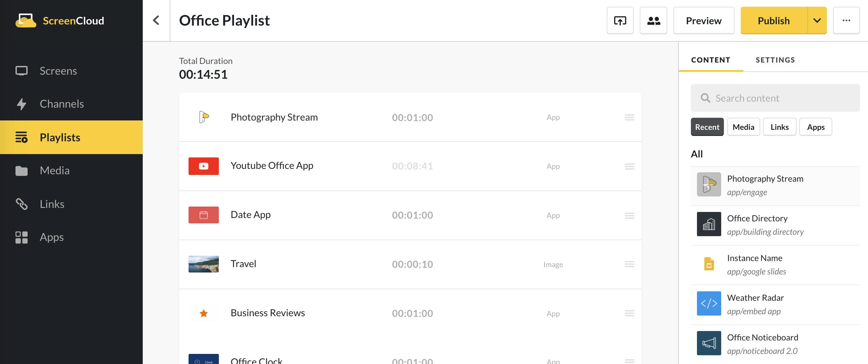Viewport: 868px width, 364px height.
Task: Click the Business Reviews row drag handle
Action: (629, 314)
